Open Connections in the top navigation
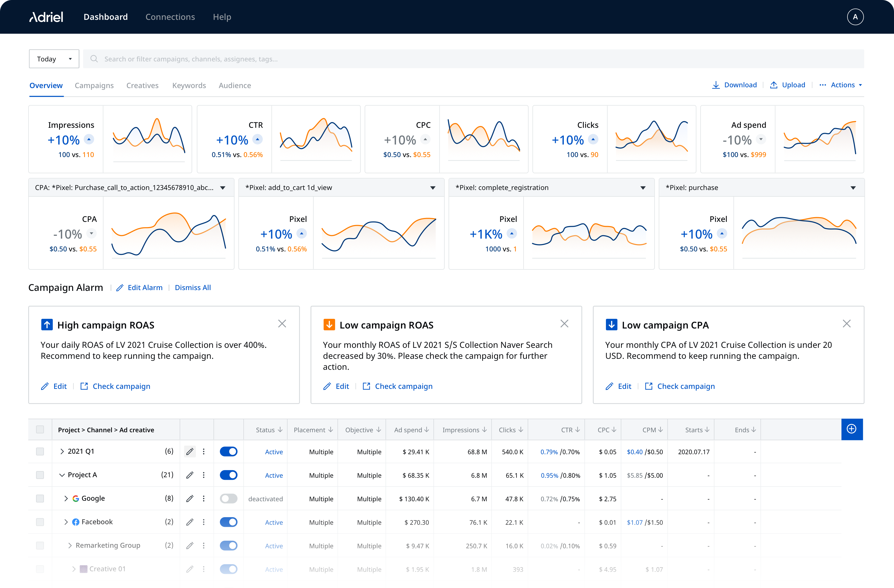 (x=170, y=17)
